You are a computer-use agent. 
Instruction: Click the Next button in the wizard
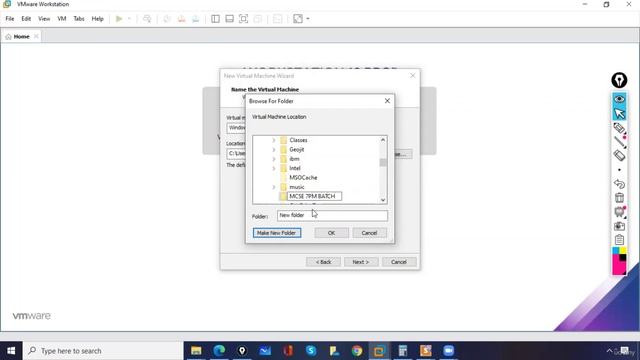pyautogui.click(x=361, y=262)
